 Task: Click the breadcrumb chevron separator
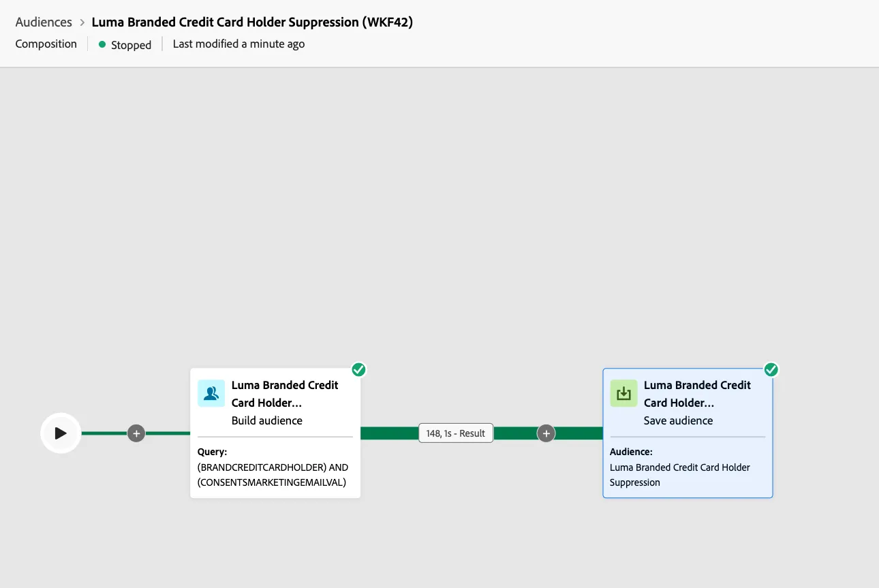(x=82, y=22)
